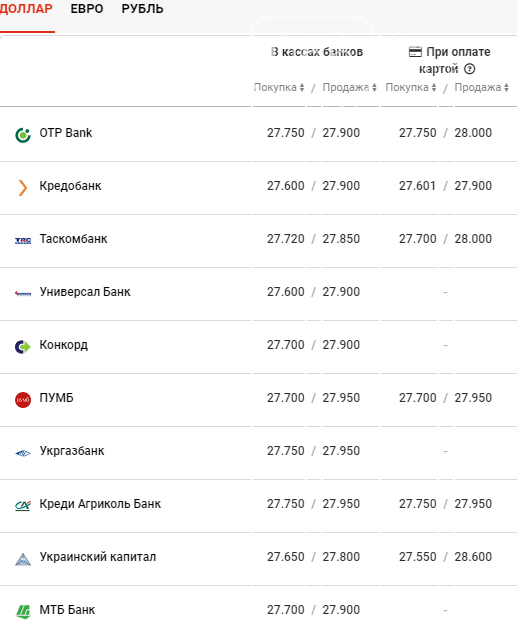Open the Украинский капитал bank link
The width and height of the screenshot is (518, 635).
(x=98, y=556)
